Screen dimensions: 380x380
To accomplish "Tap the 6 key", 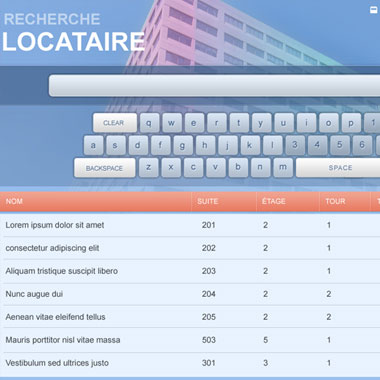I will click(x=362, y=145).
